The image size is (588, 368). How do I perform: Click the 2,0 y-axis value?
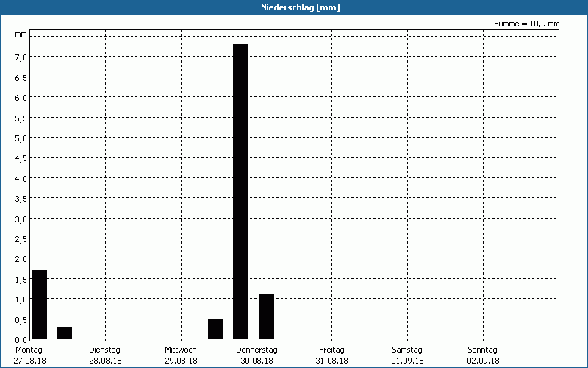click(21, 259)
